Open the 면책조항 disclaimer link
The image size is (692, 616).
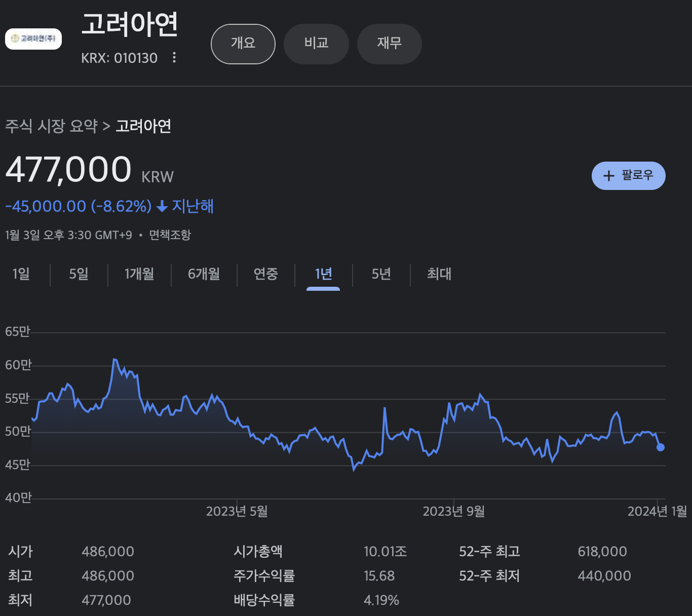coord(170,235)
